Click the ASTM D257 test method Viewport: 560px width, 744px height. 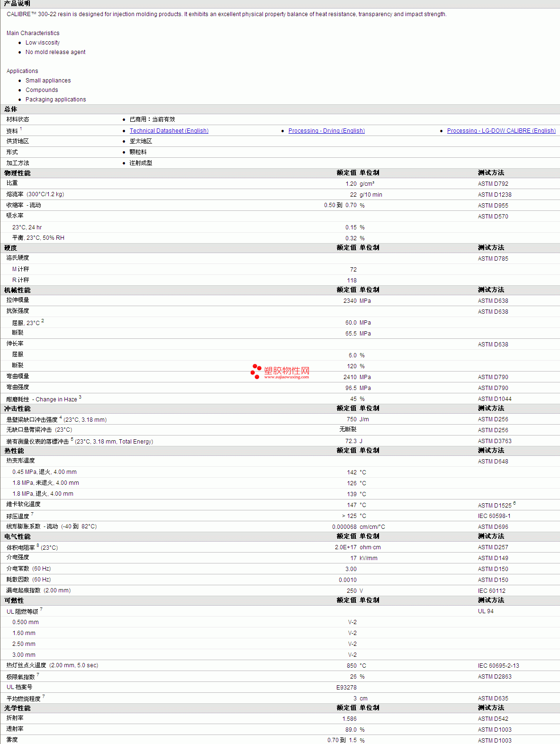493,547
